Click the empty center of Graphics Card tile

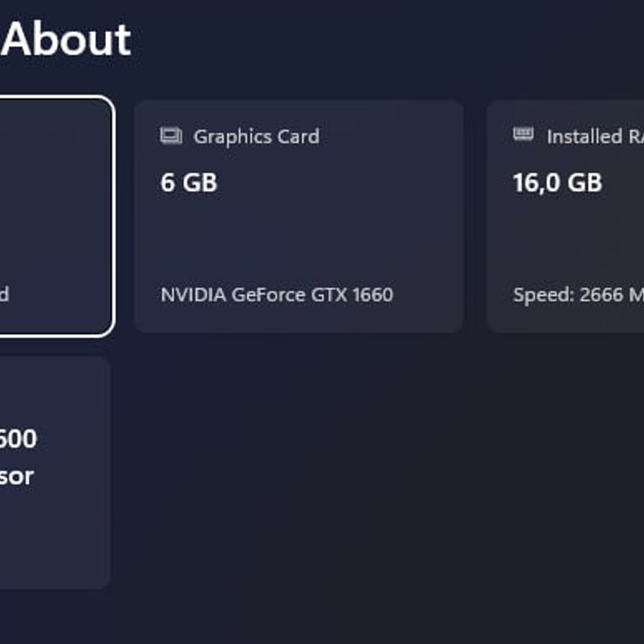[299, 238]
